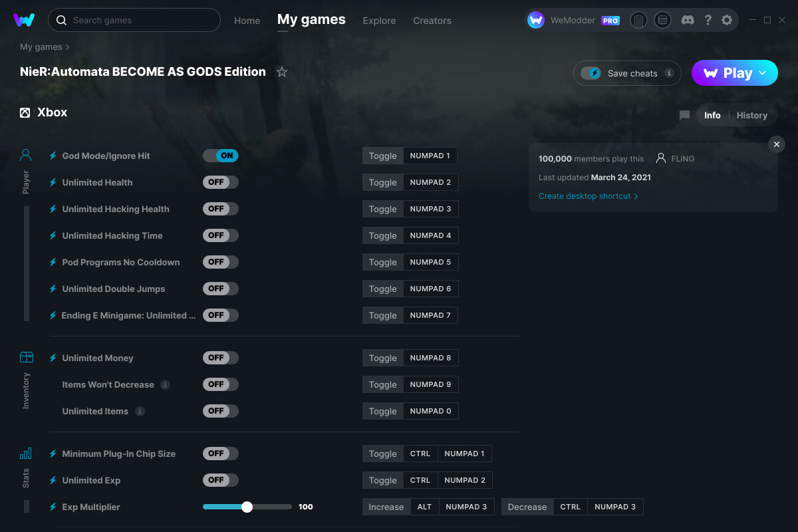Screen dimensions: 798x532
Task: Click the WeMod logo icon
Action: (x=24, y=20)
